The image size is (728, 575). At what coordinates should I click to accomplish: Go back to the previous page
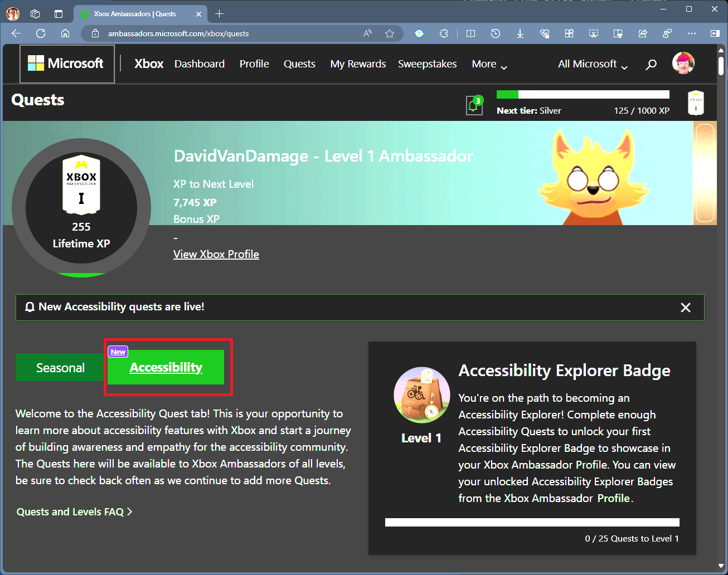click(x=16, y=33)
